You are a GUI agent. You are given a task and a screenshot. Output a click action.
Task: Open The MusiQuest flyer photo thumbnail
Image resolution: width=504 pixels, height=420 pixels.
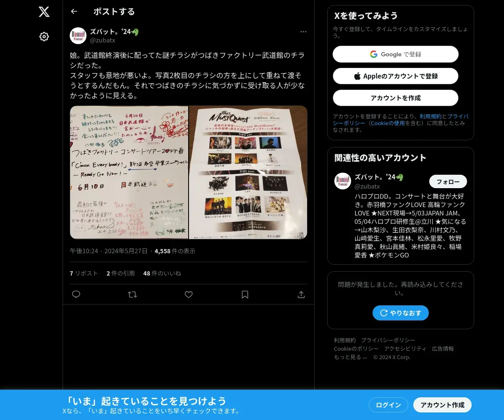coord(248,172)
